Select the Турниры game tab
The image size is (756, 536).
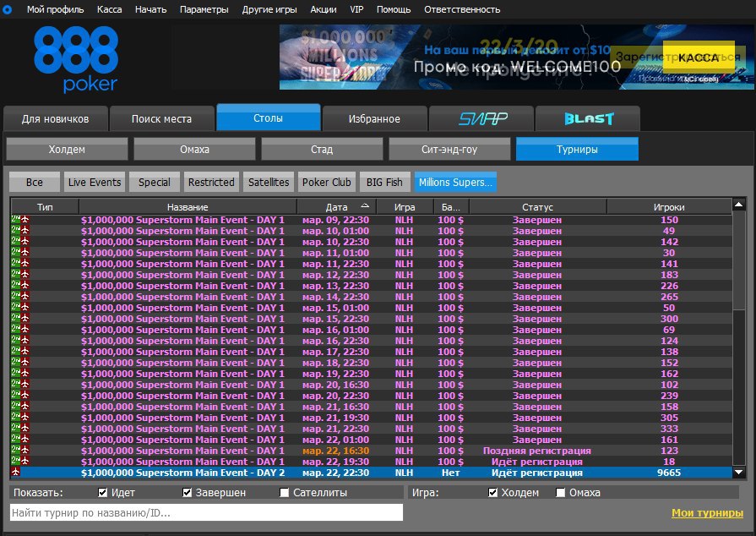pos(577,149)
